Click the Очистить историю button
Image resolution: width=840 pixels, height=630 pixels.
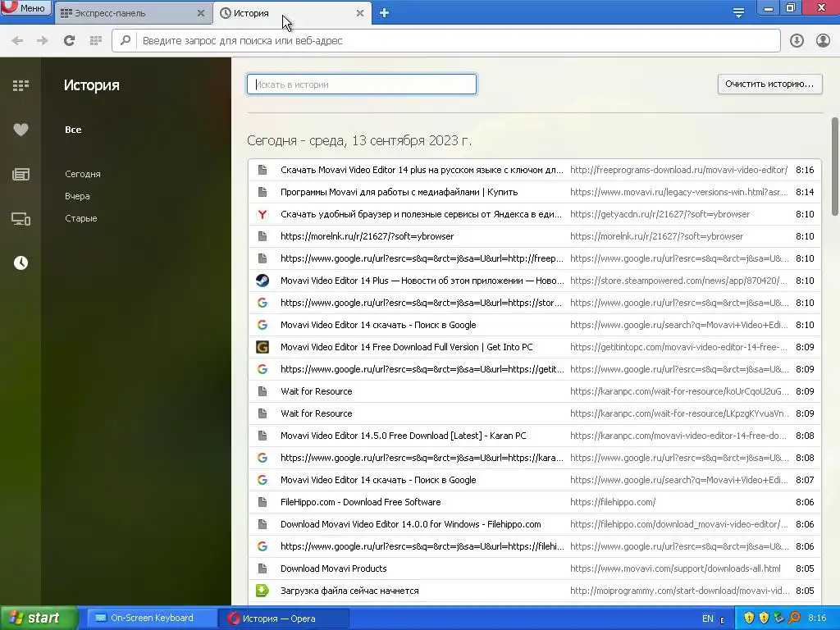click(769, 84)
